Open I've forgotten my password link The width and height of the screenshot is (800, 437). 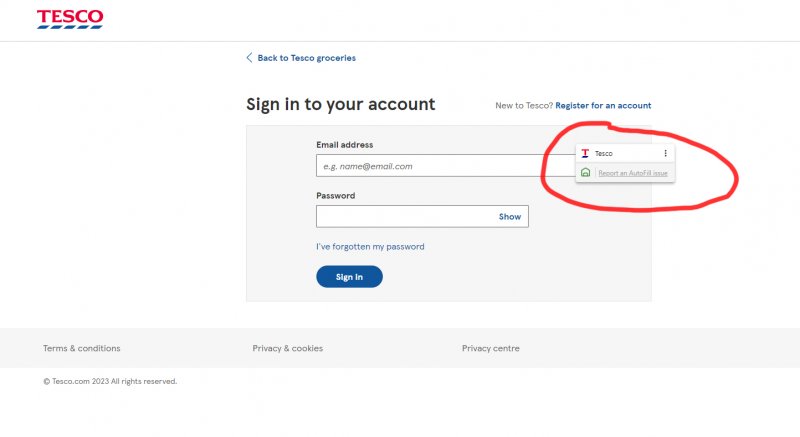[370, 247]
